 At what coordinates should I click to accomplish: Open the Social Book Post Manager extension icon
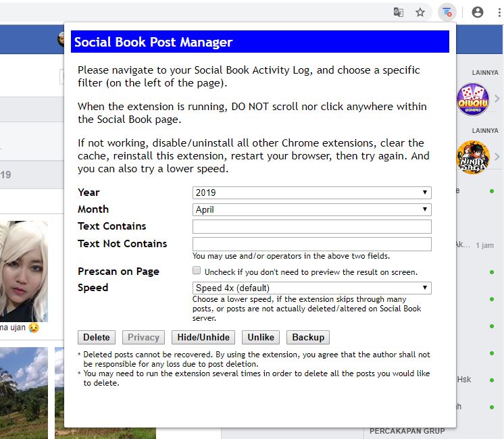pos(447,13)
